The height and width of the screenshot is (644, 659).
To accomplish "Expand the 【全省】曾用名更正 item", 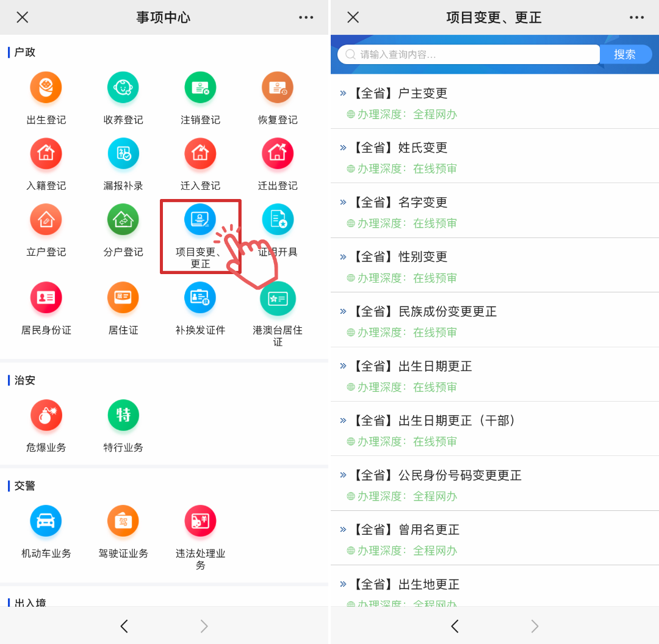I will (429, 530).
